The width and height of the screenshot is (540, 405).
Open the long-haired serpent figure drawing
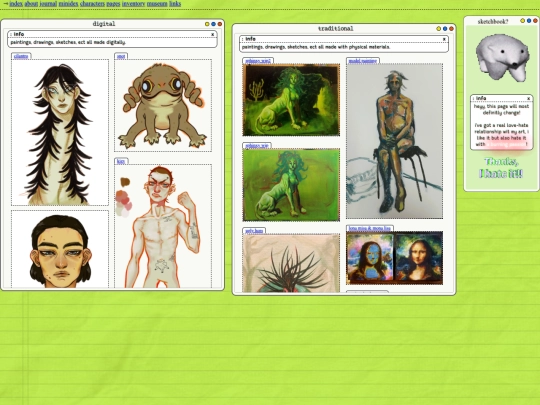[x=60, y=133]
